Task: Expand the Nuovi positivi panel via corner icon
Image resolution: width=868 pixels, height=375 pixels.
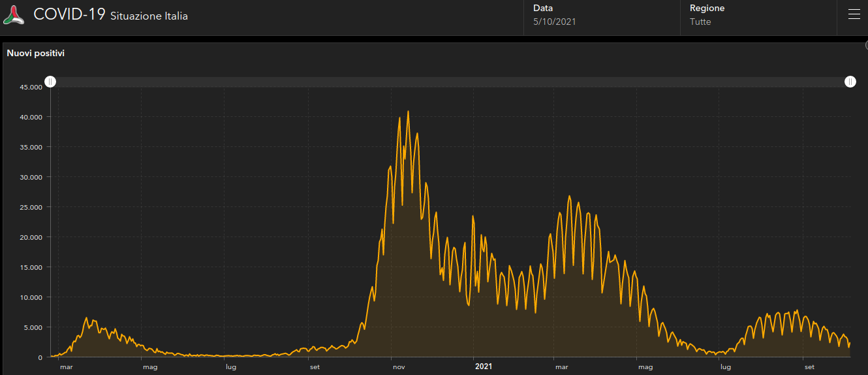Action: tap(865, 45)
